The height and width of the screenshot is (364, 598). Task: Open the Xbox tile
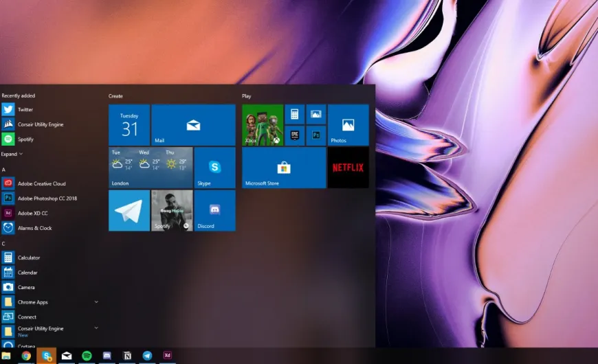pos(263,125)
